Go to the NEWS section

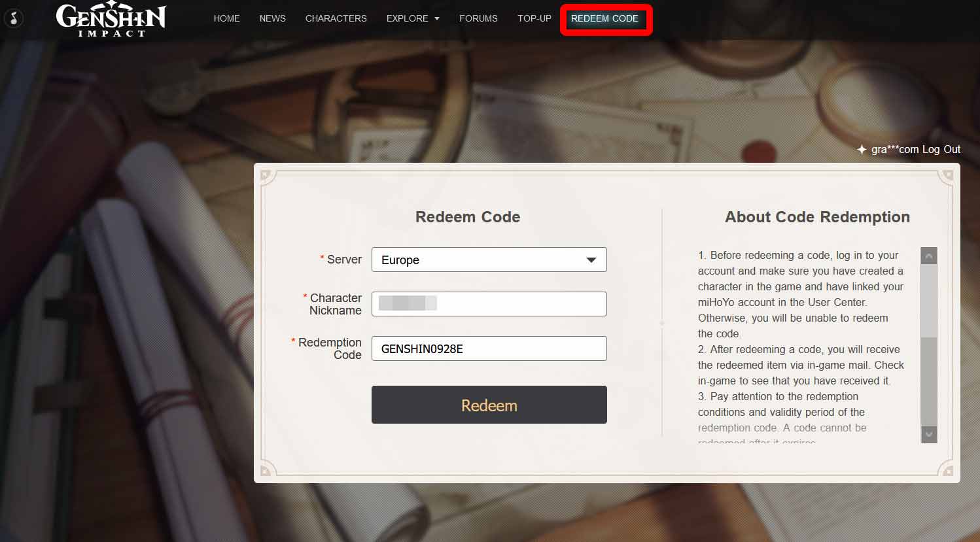point(272,18)
